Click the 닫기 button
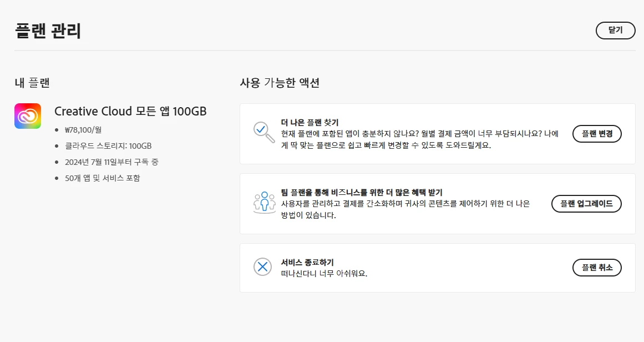The image size is (644, 342). click(615, 31)
